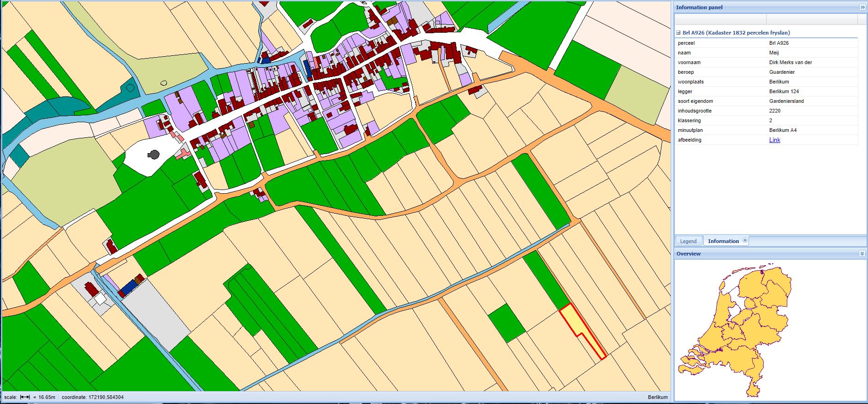868x404 pixels.
Task: Close the Information tab
Action: point(745,240)
